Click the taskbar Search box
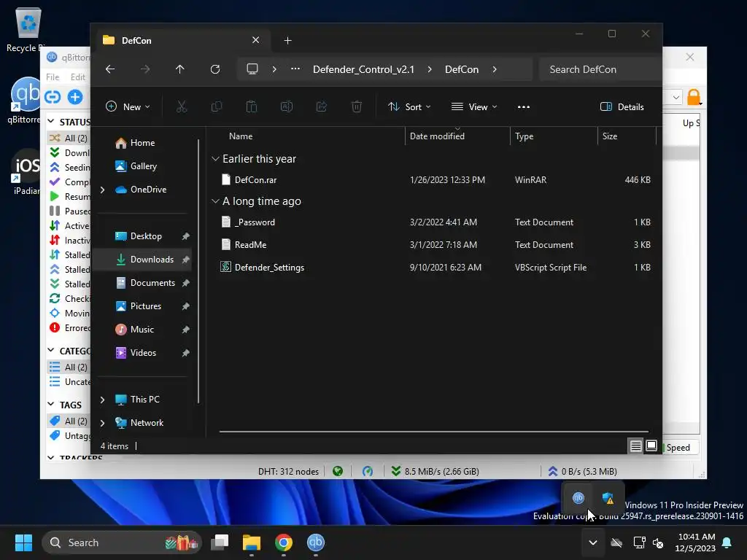 [x=122, y=542]
